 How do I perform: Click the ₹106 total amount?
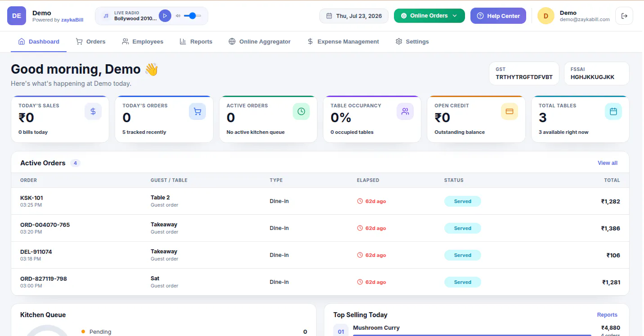(x=613, y=255)
